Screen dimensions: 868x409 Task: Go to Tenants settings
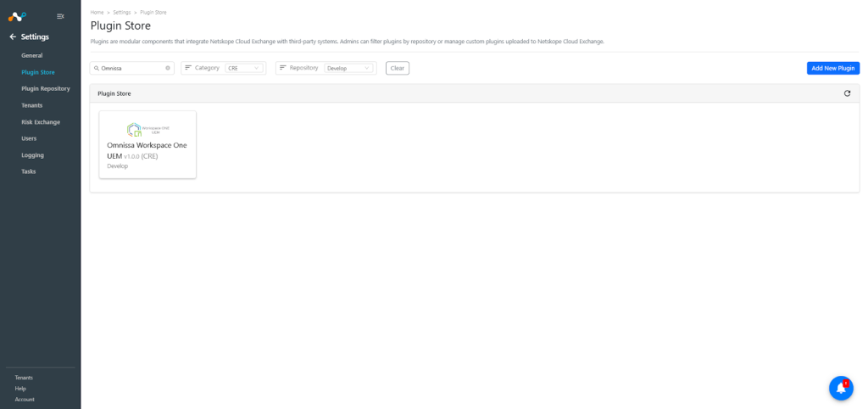click(x=32, y=105)
